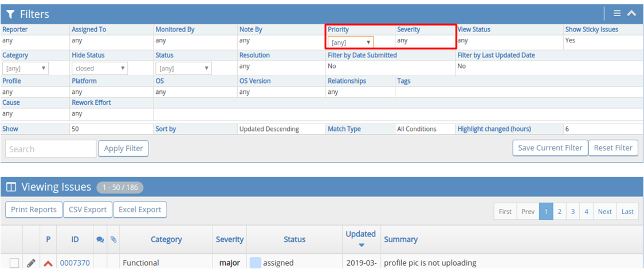
Task: Click the filter funnel icon in Filters header
Action: click(10, 14)
